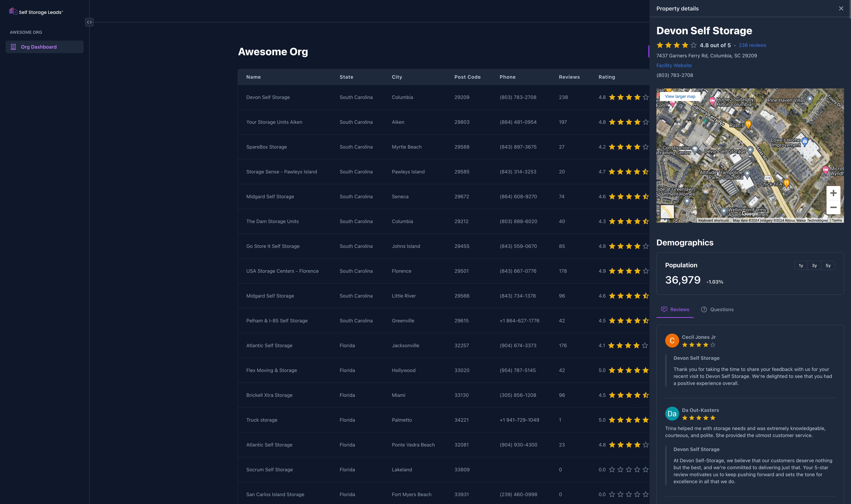Click the panel phone number (803) 783-2708

click(x=675, y=75)
